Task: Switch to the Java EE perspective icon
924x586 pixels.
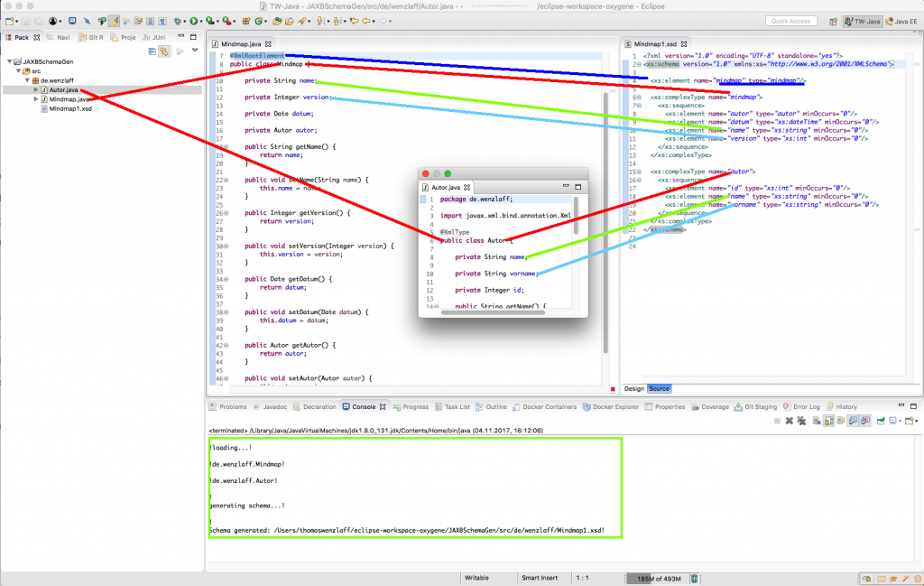Action: pyautogui.click(x=900, y=20)
